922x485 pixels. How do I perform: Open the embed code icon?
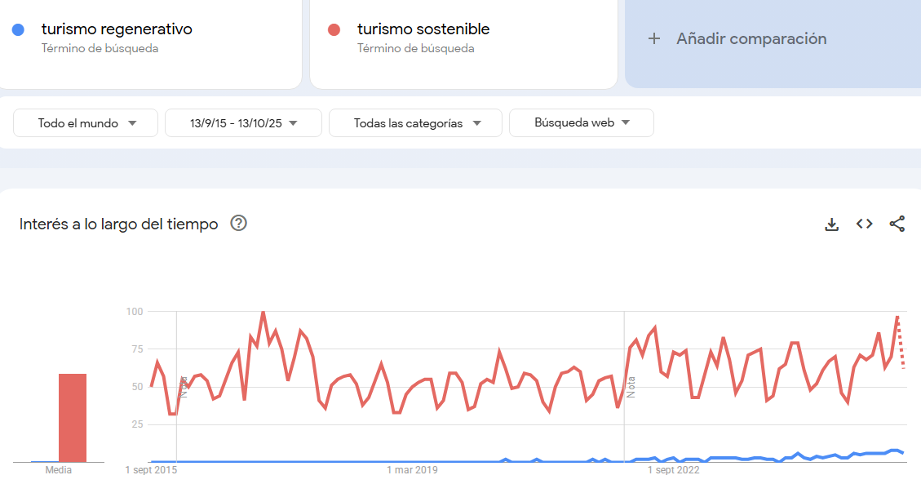pyautogui.click(x=864, y=224)
